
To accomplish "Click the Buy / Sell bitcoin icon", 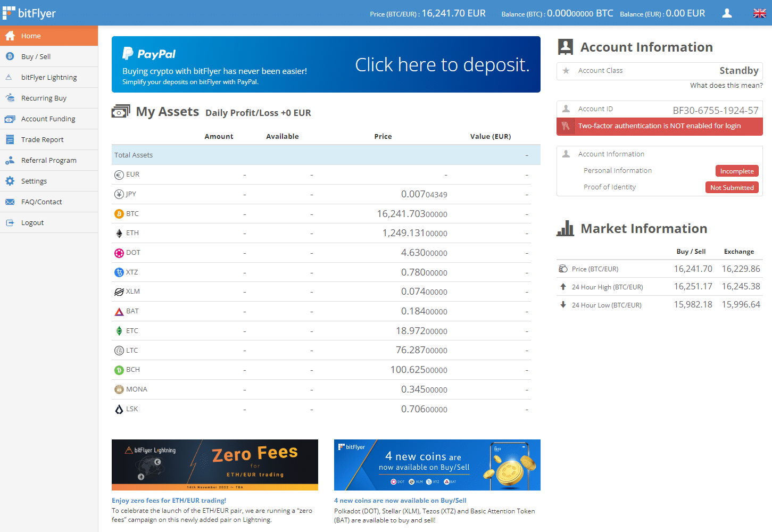I will click(10, 56).
